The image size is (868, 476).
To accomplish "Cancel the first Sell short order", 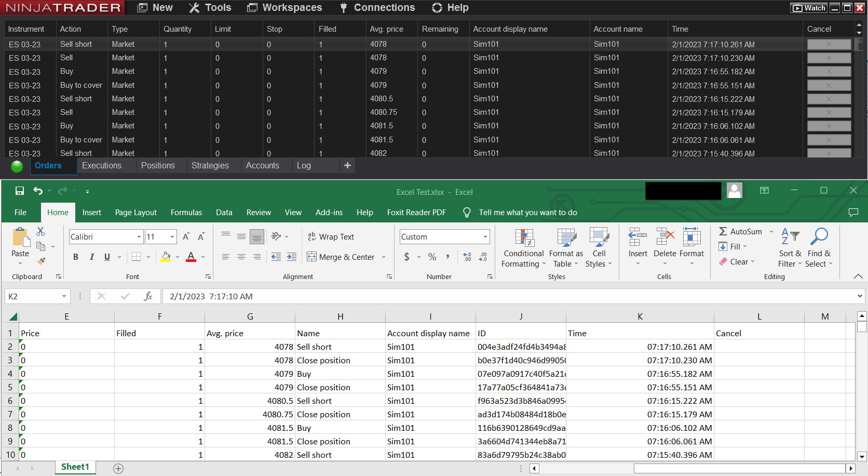I will 829,45.
